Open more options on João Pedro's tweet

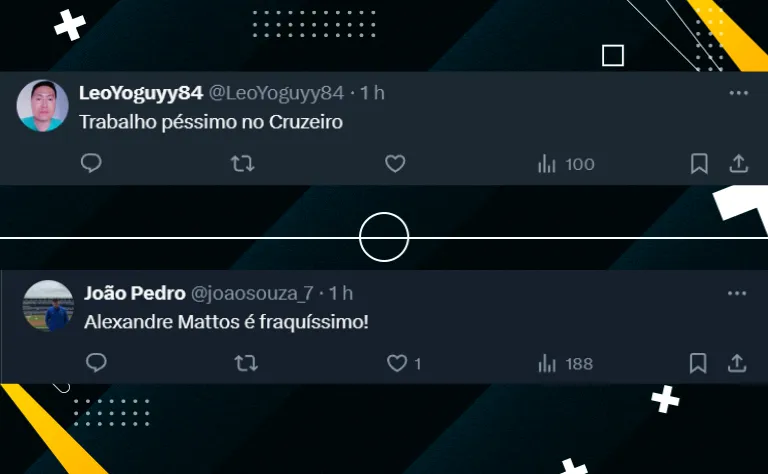click(x=737, y=293)
